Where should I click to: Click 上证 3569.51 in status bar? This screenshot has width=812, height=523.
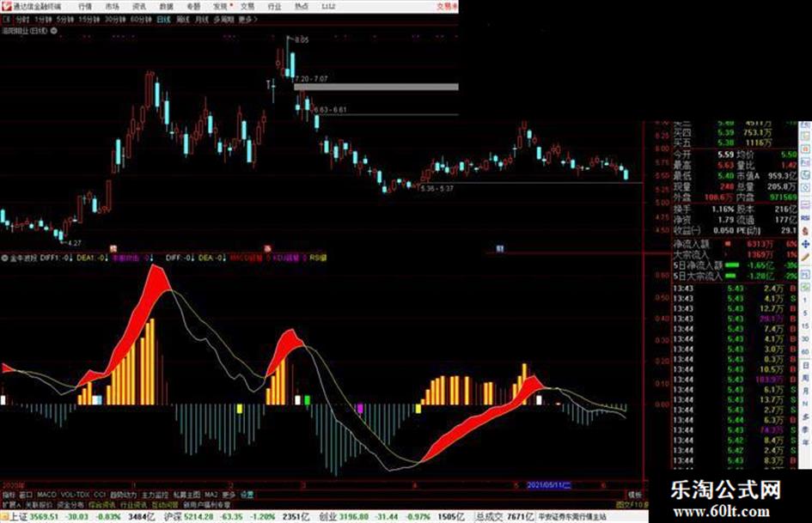point(34,517)
